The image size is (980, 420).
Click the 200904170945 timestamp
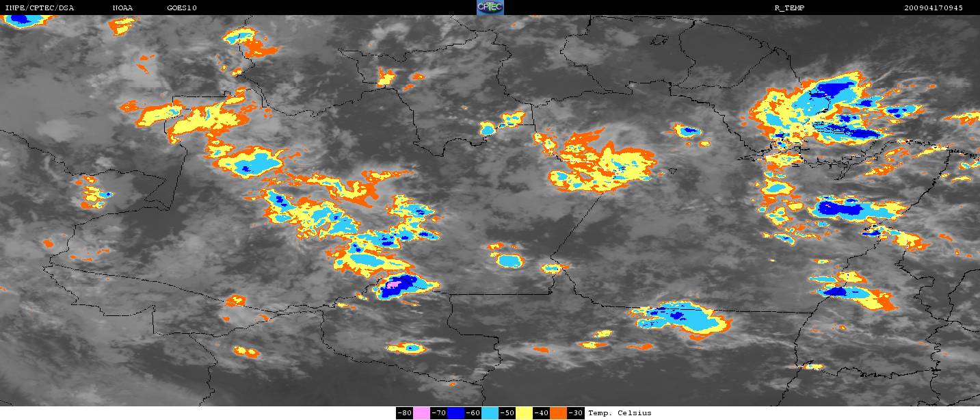point(933,8)
